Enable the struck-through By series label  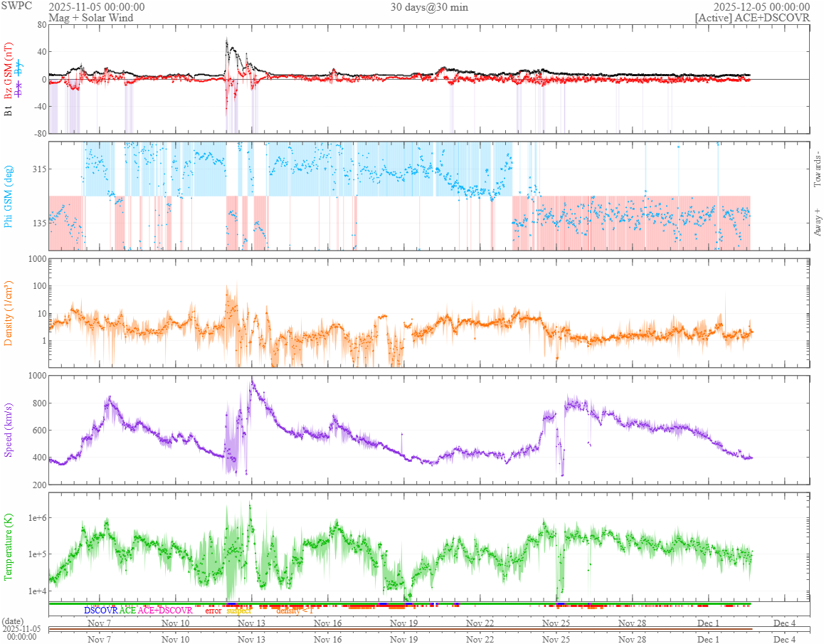[x=19, y=68]
